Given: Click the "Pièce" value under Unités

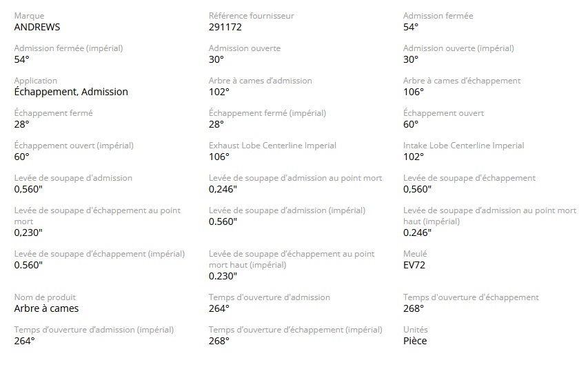Looking at the screenshot, I should [415, 341].
